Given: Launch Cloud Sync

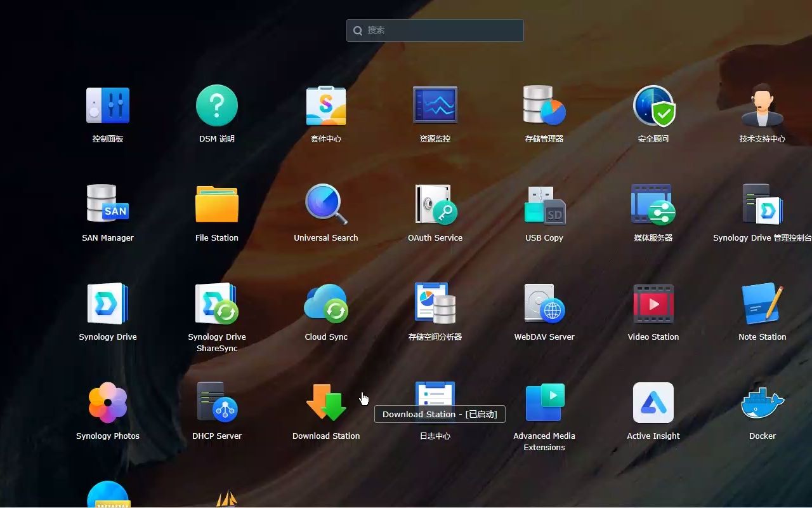Looking at the screenshot, I should tap(326, 304).
